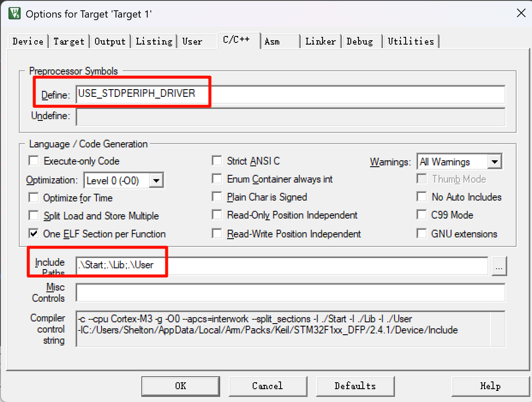Toggle One ELF Section per Function
The image size is (532, 402).
[x=33, y=234]
